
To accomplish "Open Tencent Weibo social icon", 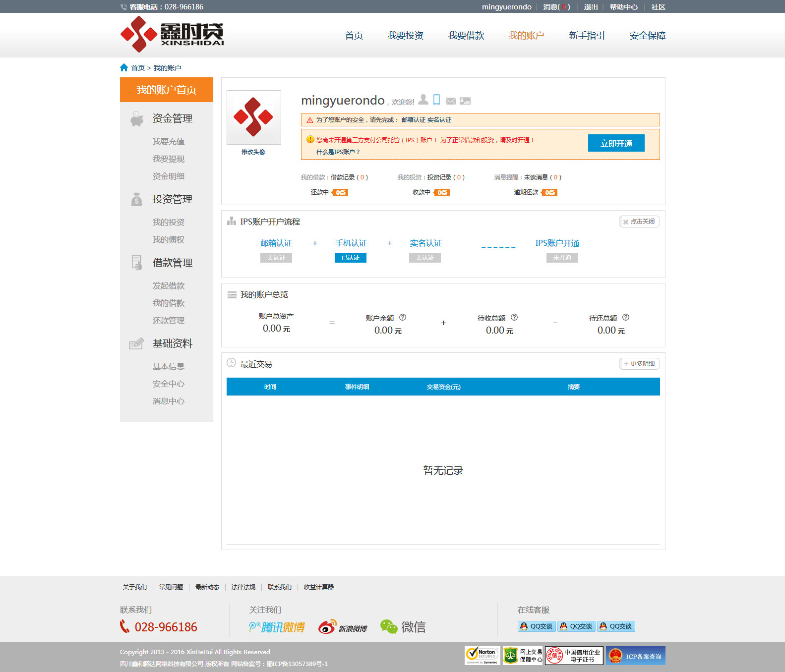I will (277, 627).
